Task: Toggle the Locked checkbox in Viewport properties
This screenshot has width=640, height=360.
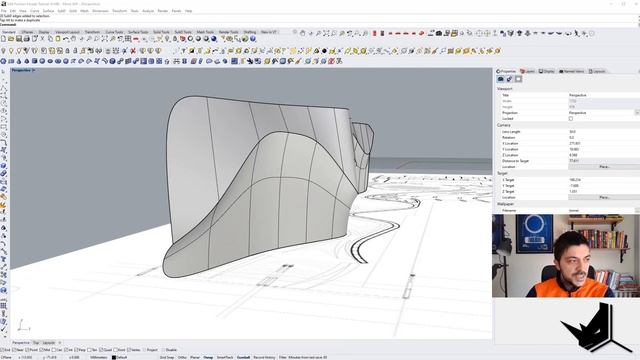Action: pos(571,118)
